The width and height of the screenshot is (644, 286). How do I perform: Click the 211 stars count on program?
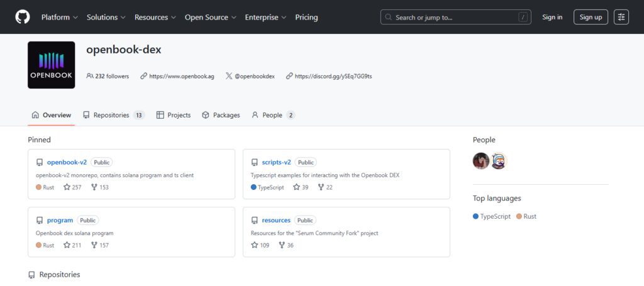pyautogui.click(x=76, y=245)
